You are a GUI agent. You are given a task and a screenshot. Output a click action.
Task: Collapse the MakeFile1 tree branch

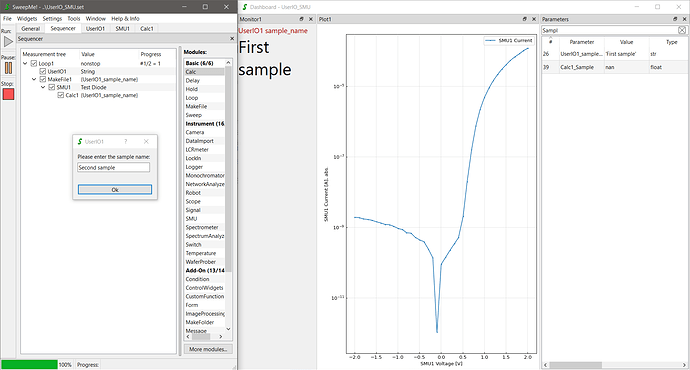click(34, 79)
